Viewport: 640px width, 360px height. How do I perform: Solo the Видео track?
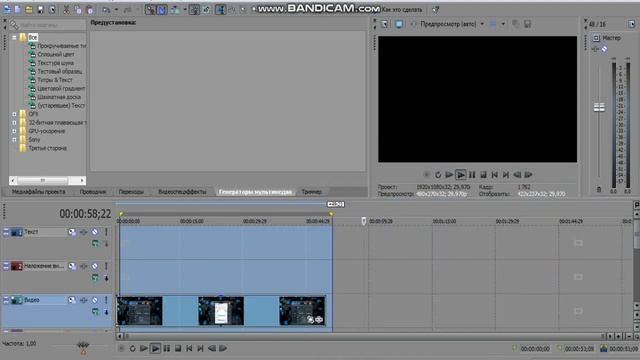coord(106,300)
